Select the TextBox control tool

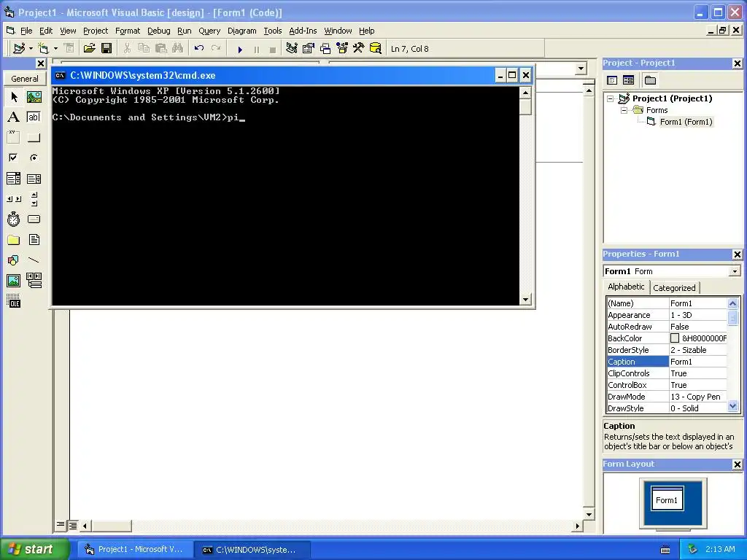coord(34,117)
